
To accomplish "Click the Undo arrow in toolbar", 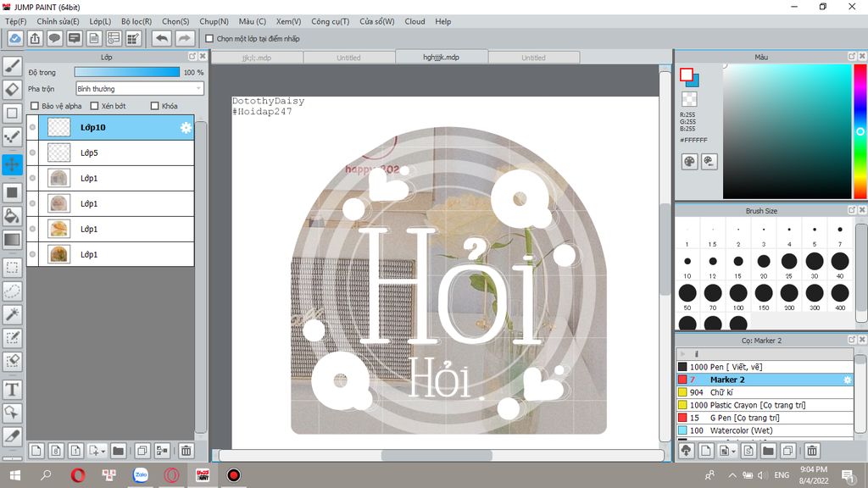I will click(162, 39).
